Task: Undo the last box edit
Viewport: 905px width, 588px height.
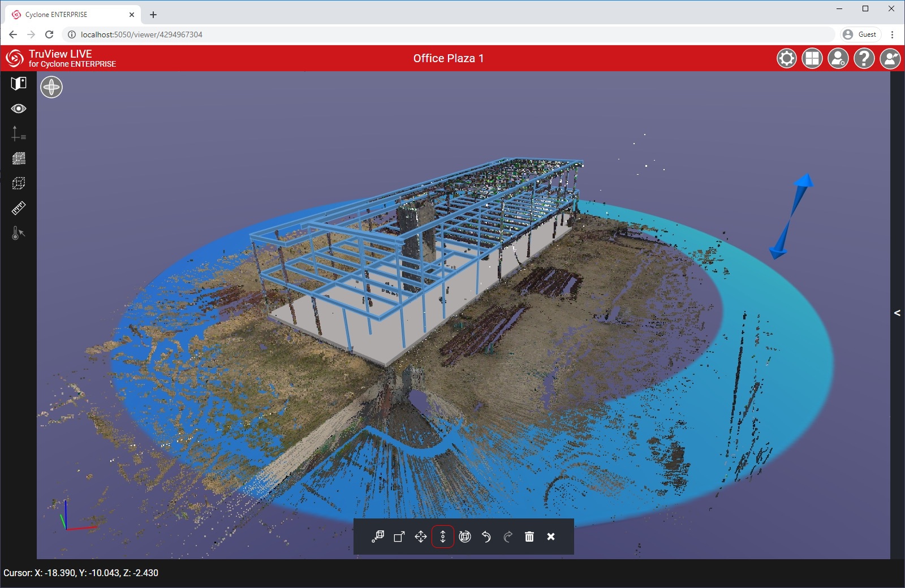Action: 486,537
